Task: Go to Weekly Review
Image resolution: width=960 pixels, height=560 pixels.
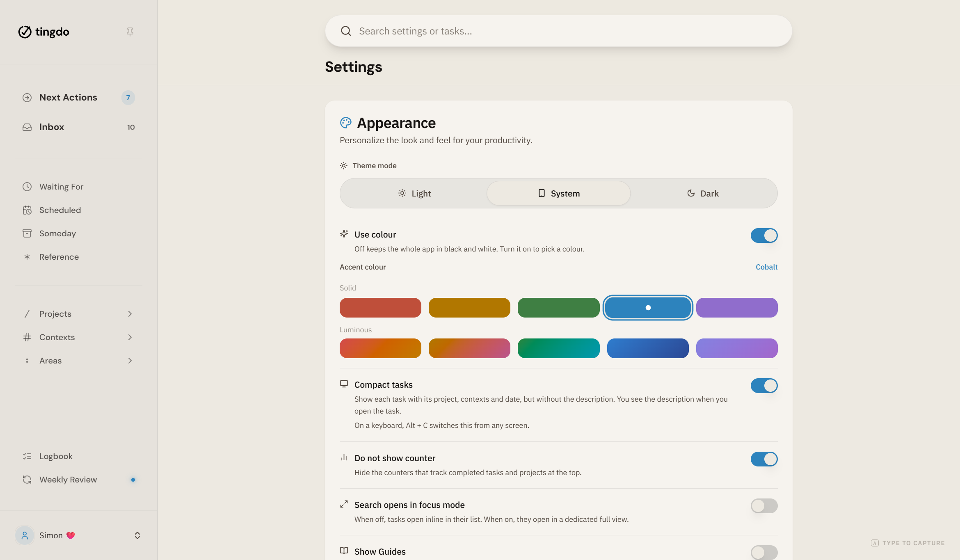Action: click(x=79, y=480)
